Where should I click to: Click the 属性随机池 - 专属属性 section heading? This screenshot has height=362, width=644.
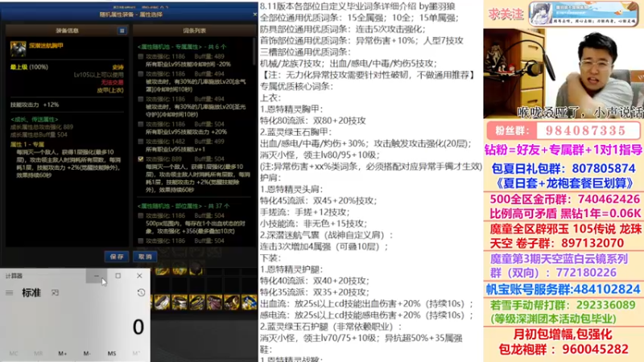click(182, 47)
